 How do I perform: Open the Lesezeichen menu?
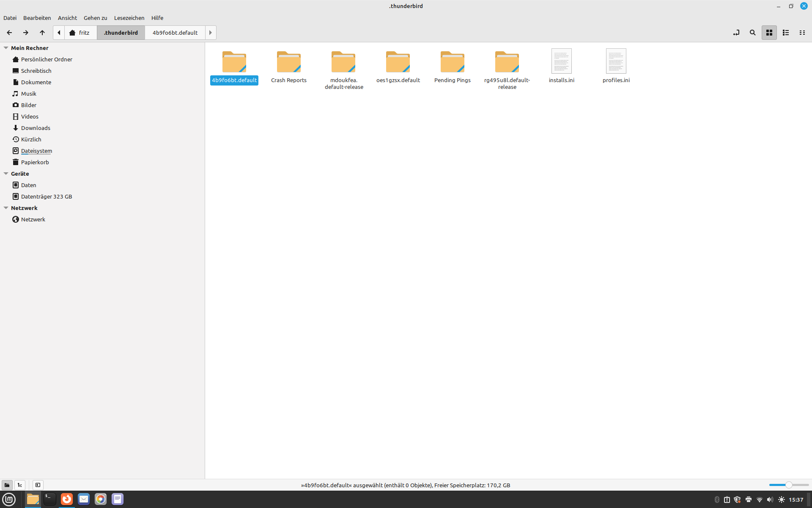click(x=129, y=18)
